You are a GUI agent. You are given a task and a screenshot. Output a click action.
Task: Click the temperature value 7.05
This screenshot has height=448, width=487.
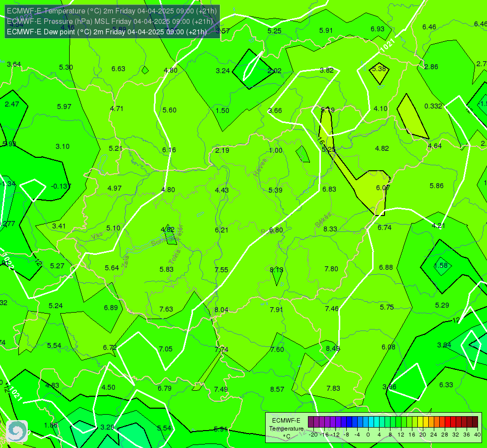pos(166,349)
